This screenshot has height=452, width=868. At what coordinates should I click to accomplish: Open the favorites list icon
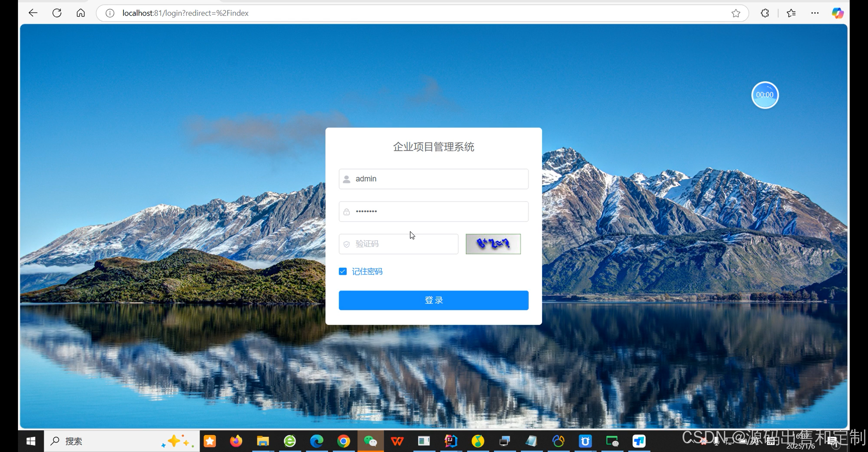791,13
